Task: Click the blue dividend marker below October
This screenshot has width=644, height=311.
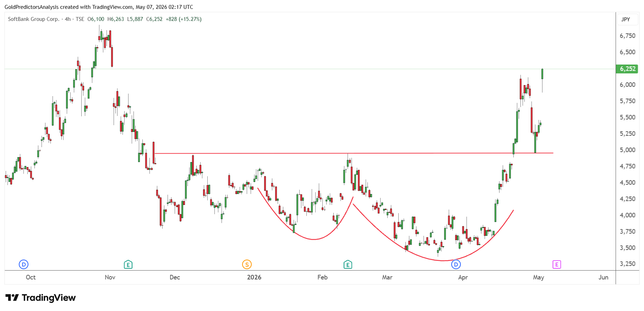Action: pos(23,264)
